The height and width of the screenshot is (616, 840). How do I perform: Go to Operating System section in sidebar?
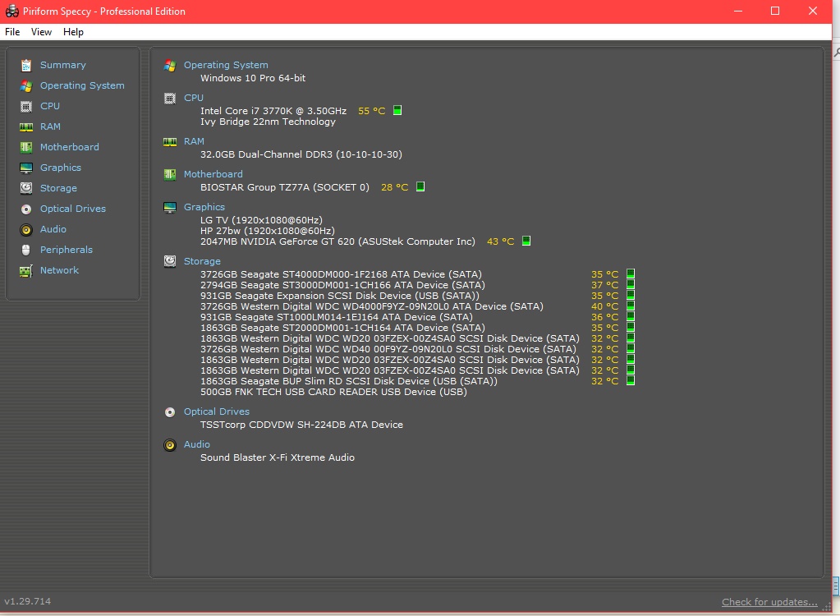click(x=82, y=85)
